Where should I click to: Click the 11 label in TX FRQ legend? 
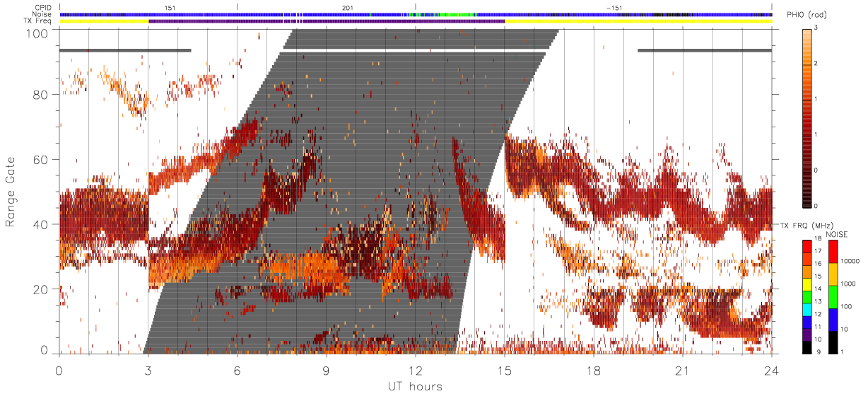click(x=818, y=326)
